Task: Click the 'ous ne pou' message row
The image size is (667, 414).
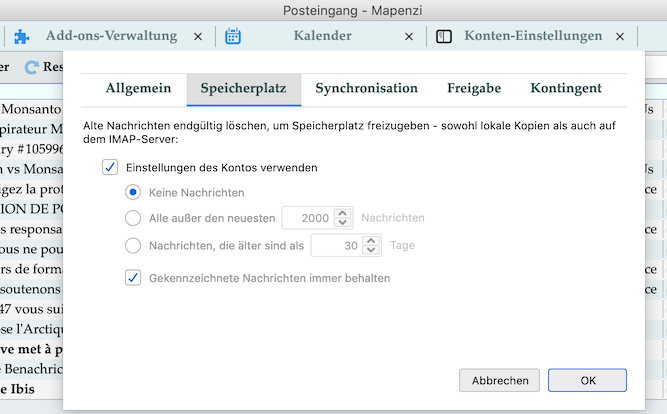Action: click(31, 249)
